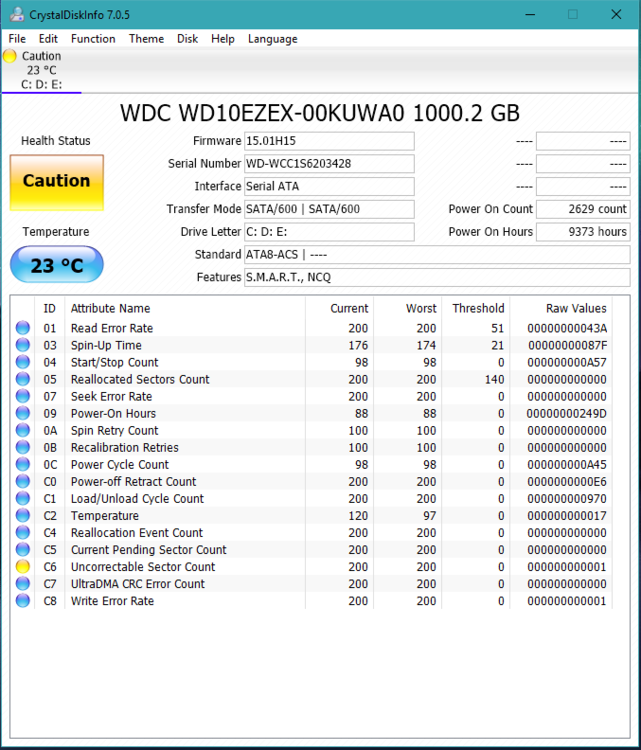Click the status icon for Reallocation Event Count
This screenshot has width=641, height=750.
[22, 532]
